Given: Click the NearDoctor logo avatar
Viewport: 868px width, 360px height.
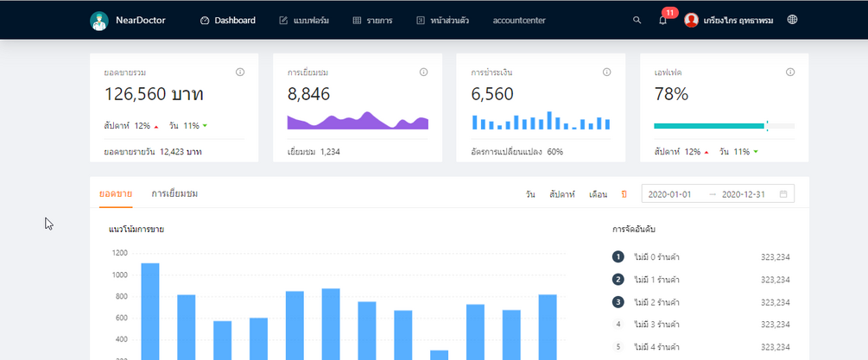Looking at the screenshot, I should [x=99, y=21].
